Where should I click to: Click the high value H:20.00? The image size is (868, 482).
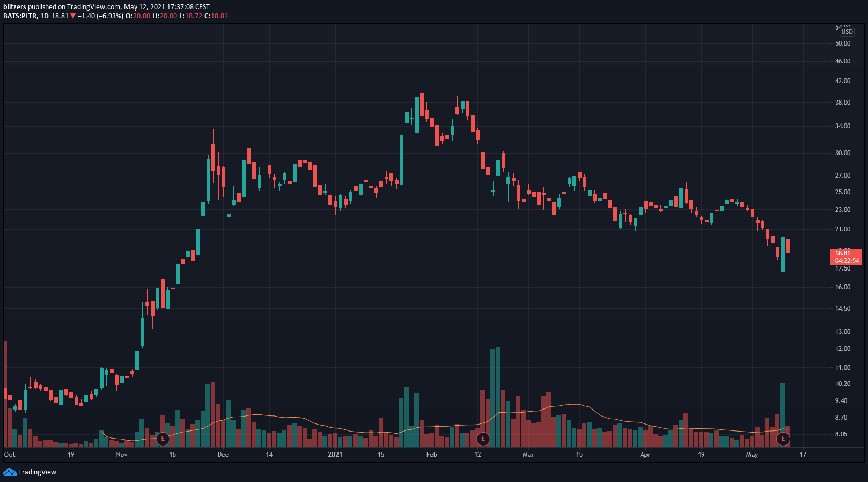coord(165,16)
